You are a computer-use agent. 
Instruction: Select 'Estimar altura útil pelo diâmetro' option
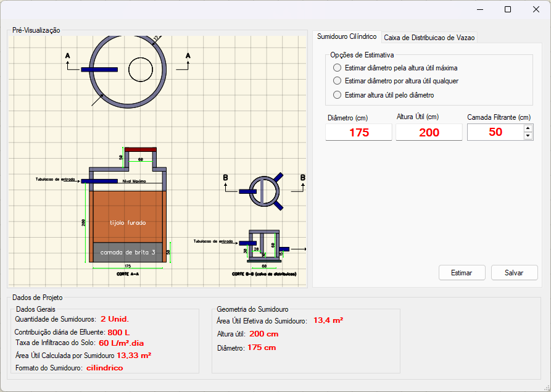coord(383,95)
